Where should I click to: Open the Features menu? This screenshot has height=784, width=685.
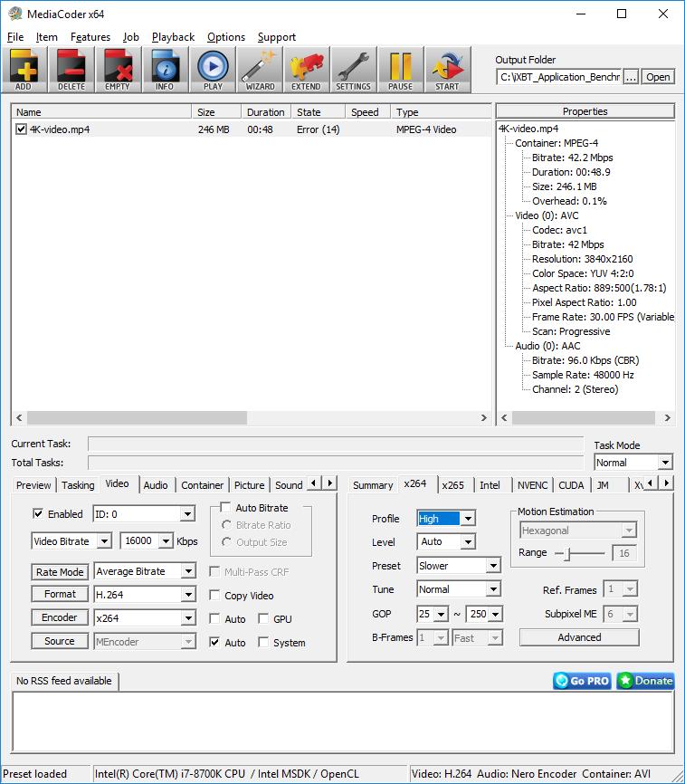(90, 37)
